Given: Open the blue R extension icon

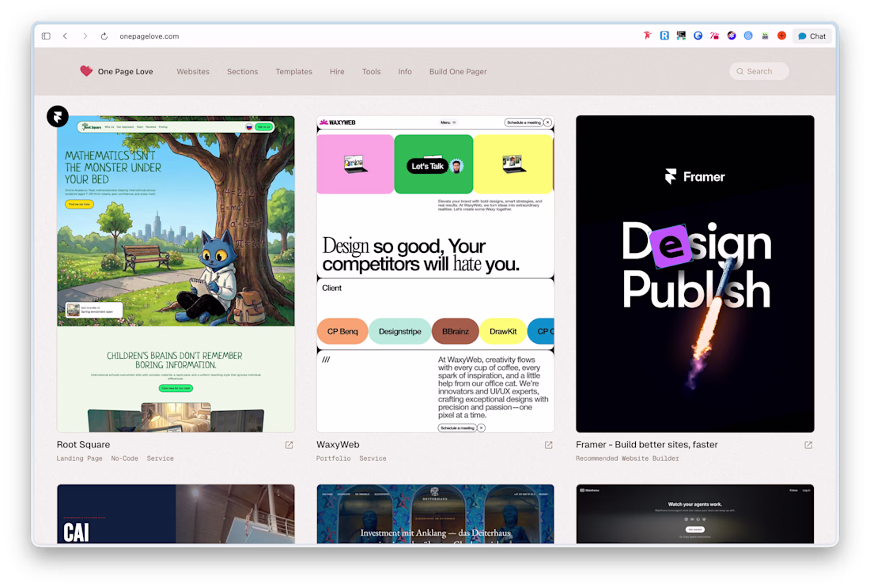Looking at the screenshot, I should [664, 36].
